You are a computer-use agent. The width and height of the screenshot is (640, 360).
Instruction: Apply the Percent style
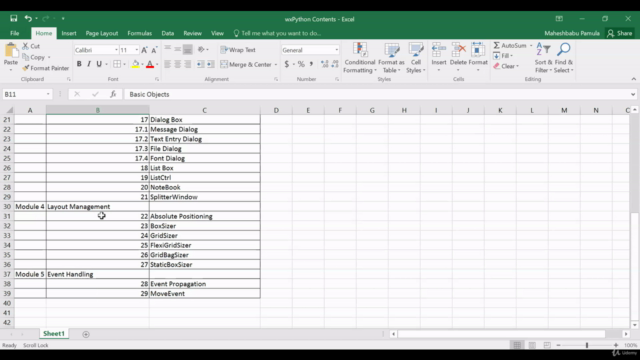pyautogui.click(x=301, y=64)
